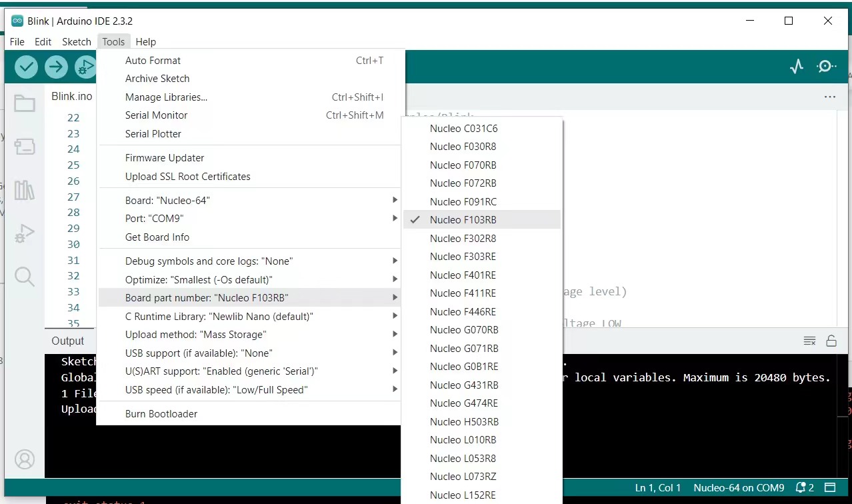Viewport: 852px width, 504px height.
Task: Click line number 30 in editor gutter
Action: [73, 245]
